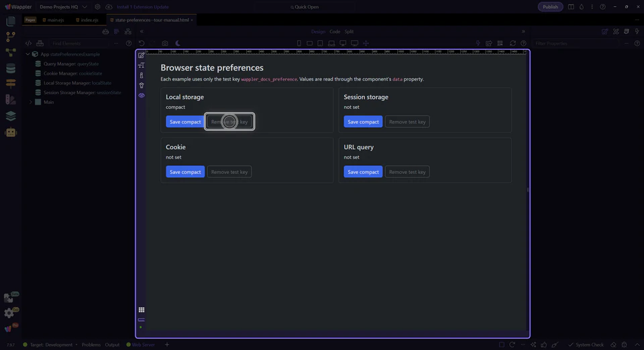Click Save compact under Cookie
This screenshot has width=644, height=350.
pyautogui.click(x=185, y=172)
